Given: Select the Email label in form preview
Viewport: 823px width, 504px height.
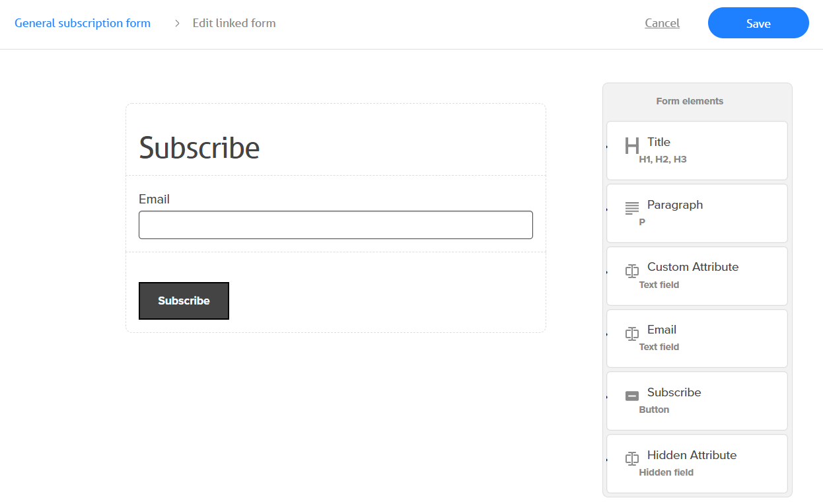Looking at the screenshot, I should pyautogui.click(x=154, y=199).
